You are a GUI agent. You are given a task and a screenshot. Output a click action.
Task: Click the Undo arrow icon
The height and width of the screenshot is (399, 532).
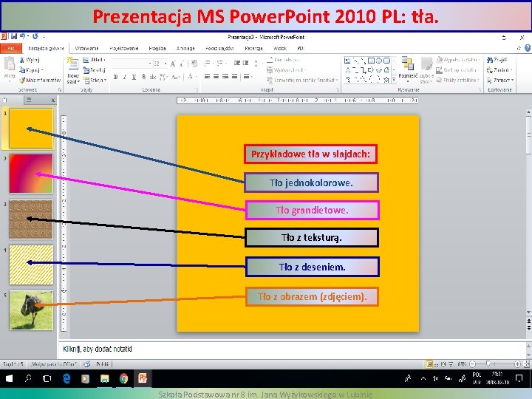click(x=22, y=36)
